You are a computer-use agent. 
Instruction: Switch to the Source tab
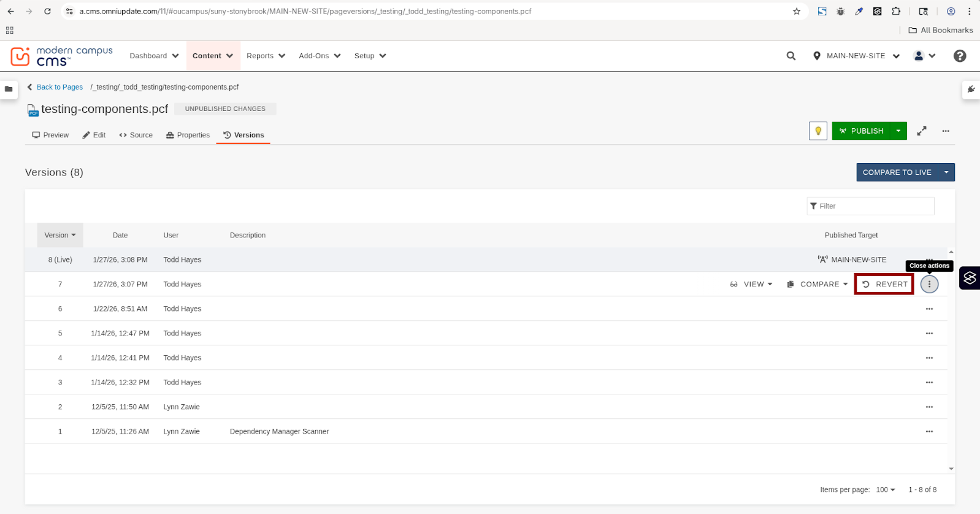click(136, 135)
